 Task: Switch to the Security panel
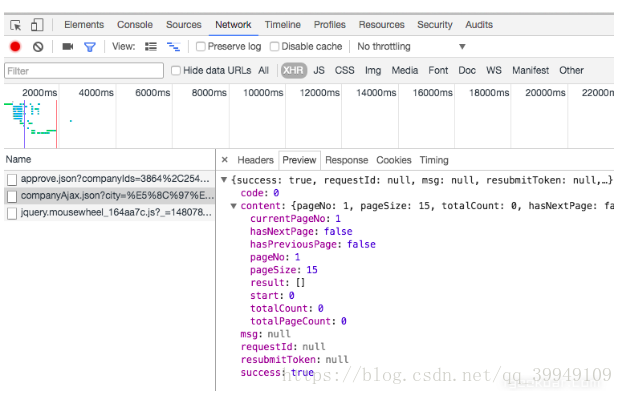click(435, 25)
